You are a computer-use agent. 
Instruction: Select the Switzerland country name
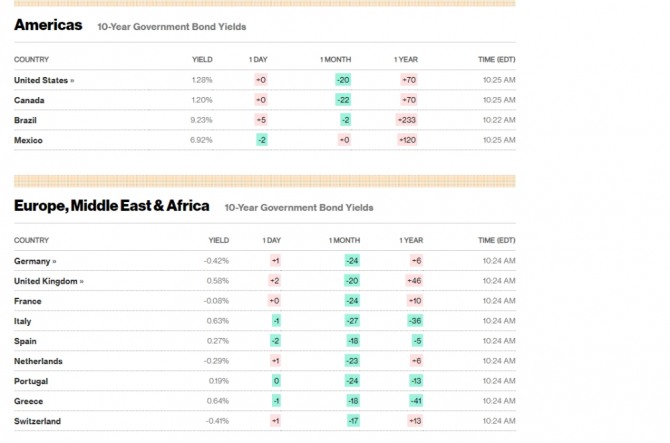(x=37, y=421)
